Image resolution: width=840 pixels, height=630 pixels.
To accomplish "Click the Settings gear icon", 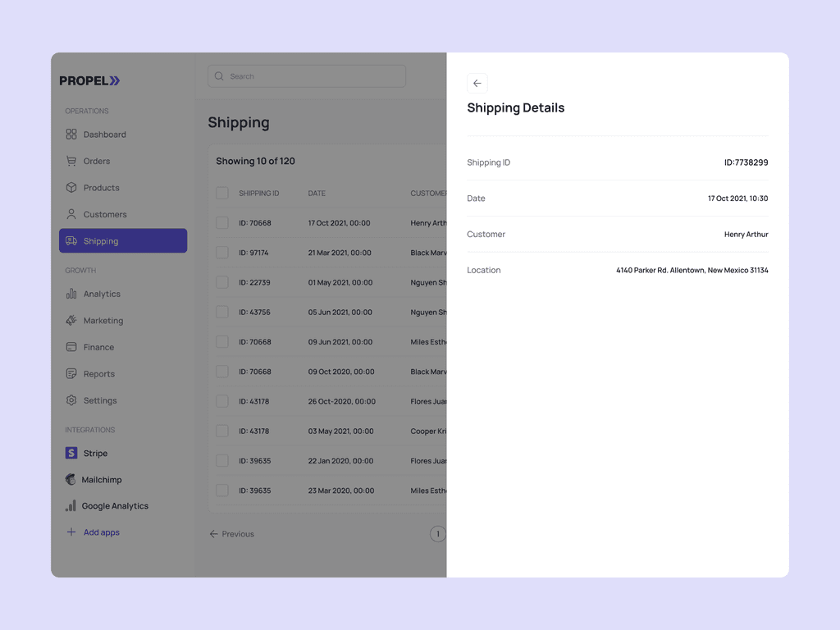I will (x=71, y=400).
